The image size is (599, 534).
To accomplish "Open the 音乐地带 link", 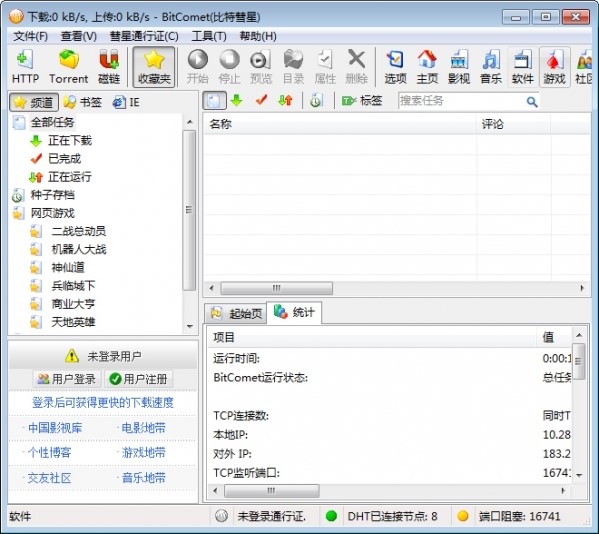I will pos(143,478).
